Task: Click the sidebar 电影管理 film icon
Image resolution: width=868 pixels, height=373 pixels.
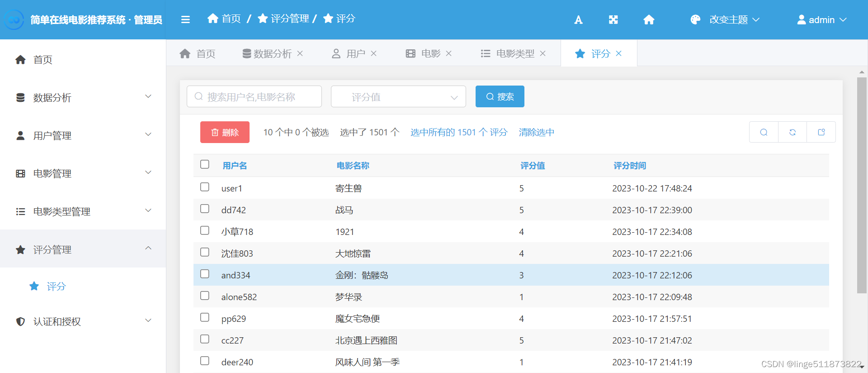Action: tap(20, 174)
